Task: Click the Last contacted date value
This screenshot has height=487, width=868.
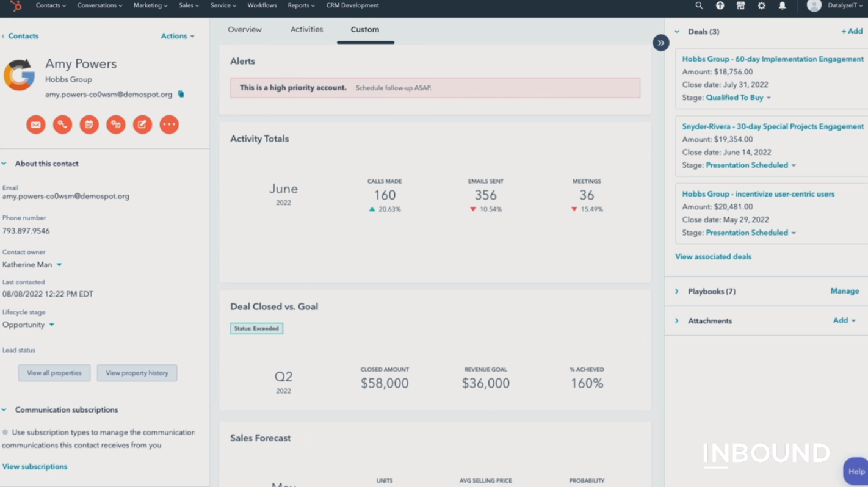Action: (48, 294)
